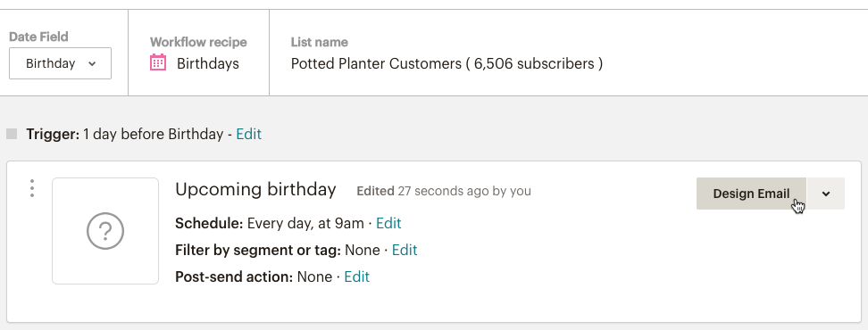
Task: Click the Potted Planter Customers list name
Action: click(447, 63)
